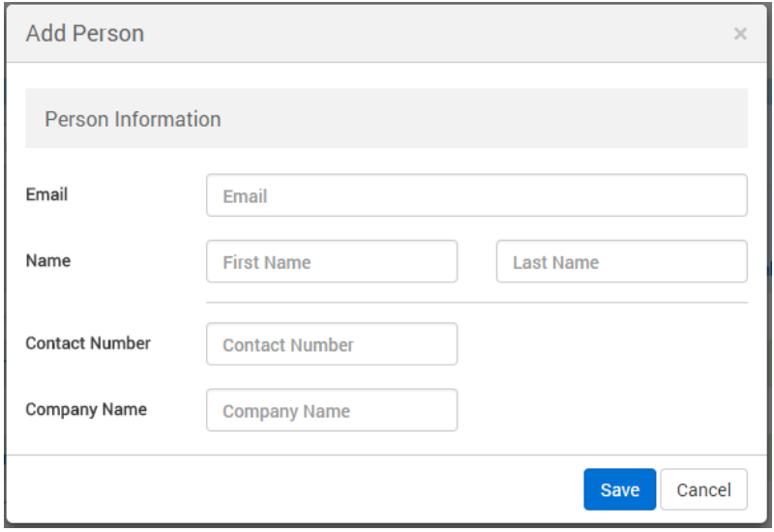The height and width of the screenshot is (532, 774).
Task: Click the Company Name label text
Action: click(86, 409)
